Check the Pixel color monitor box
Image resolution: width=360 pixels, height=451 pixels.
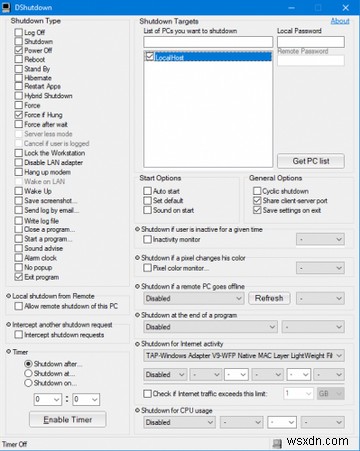pos(147,268)
